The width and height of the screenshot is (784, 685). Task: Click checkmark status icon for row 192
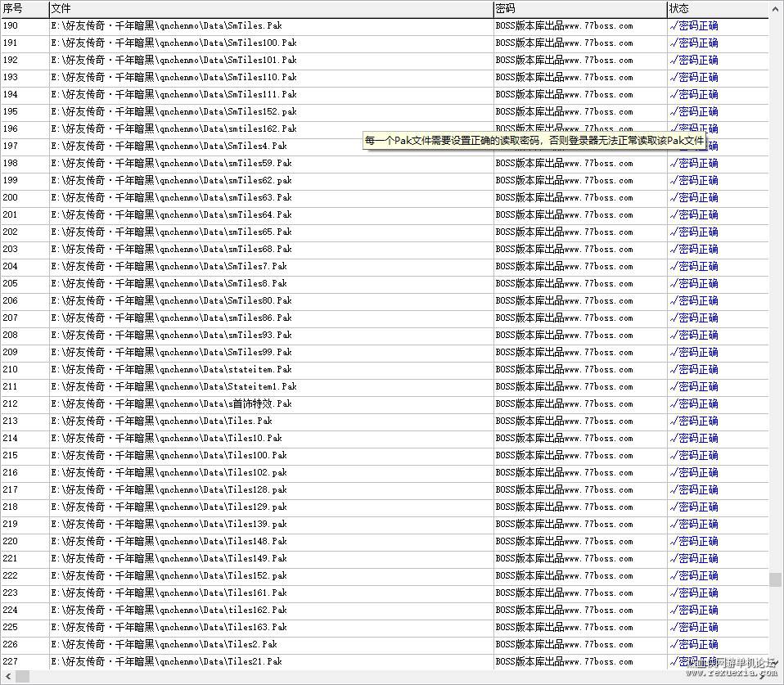tap(674, 61)
